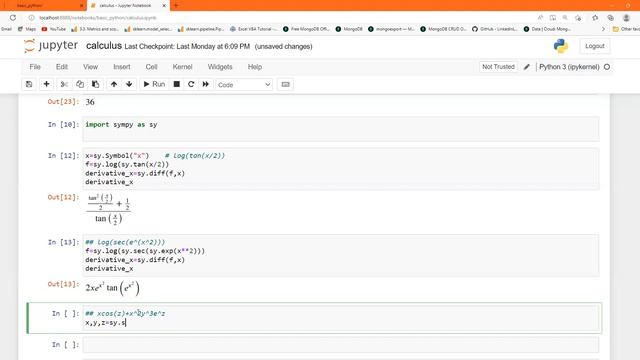Click the browser collections icon

[x=611, y=18]
